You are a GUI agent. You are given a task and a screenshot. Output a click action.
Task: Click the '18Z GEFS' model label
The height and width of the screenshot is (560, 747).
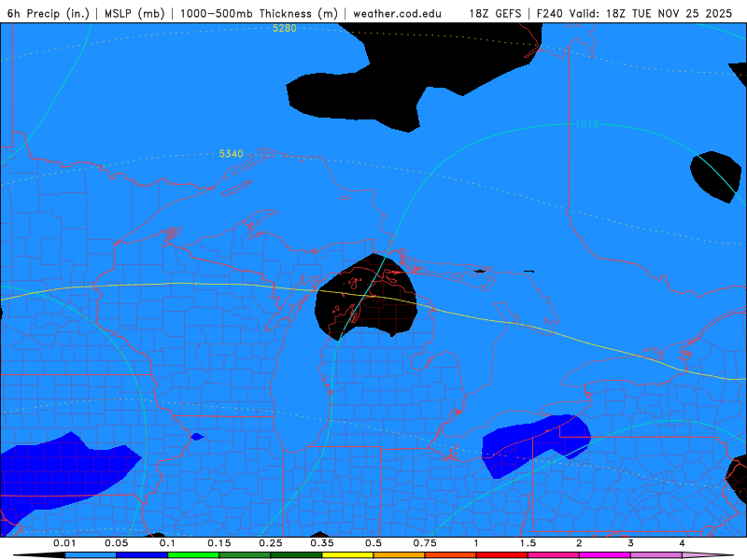(x=495, y=13)
